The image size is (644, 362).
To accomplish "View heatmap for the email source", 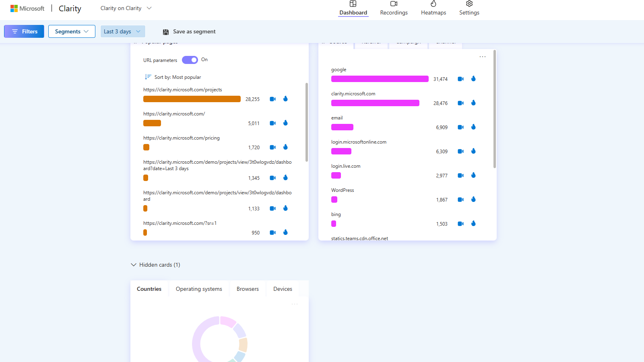I will click(473, 127).
